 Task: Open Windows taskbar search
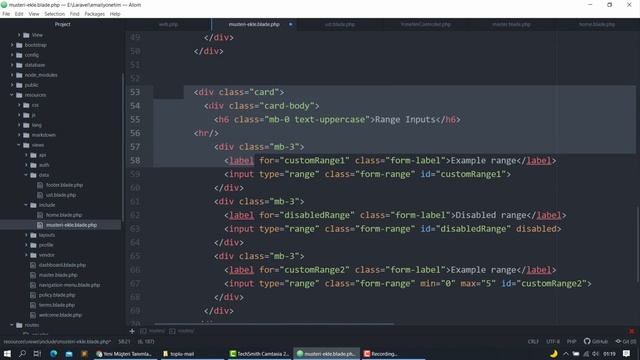point(22,353)
